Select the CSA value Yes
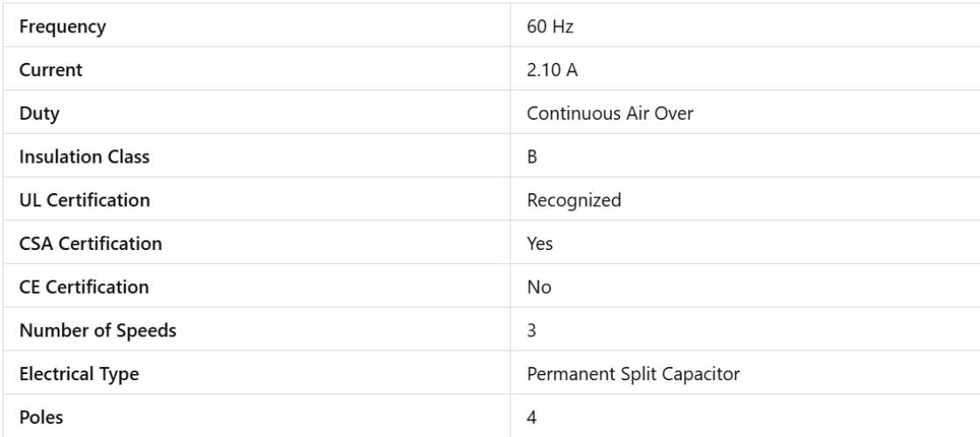This screenshot has height=437, width=980. [x=539, y=244]
